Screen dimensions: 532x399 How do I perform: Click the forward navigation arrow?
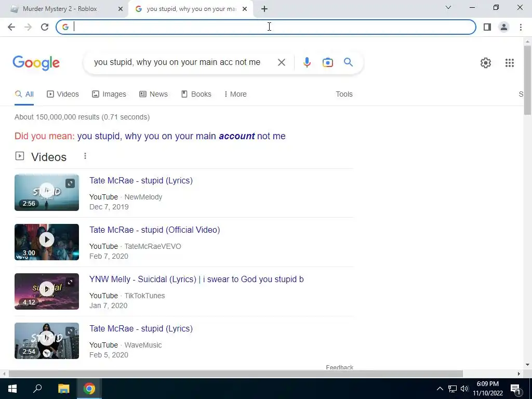[28, 27]
